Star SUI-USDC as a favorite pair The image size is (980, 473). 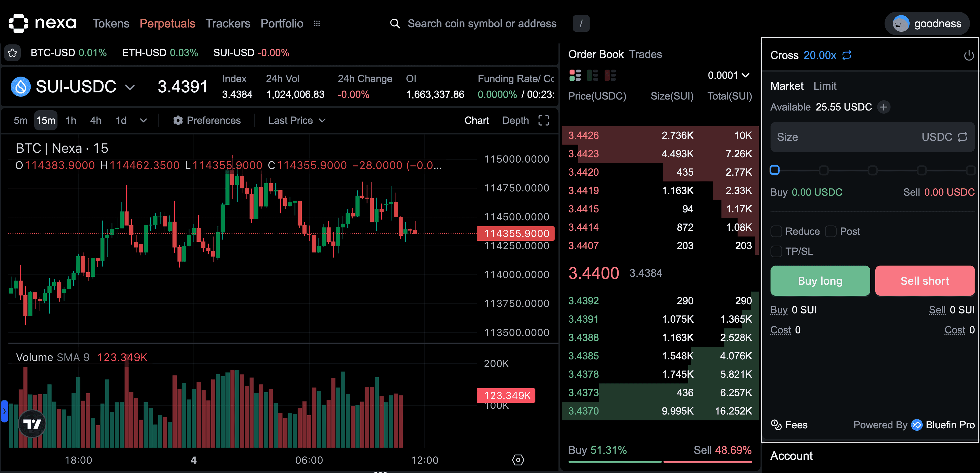pyautogui.click(x=13, y=53)
